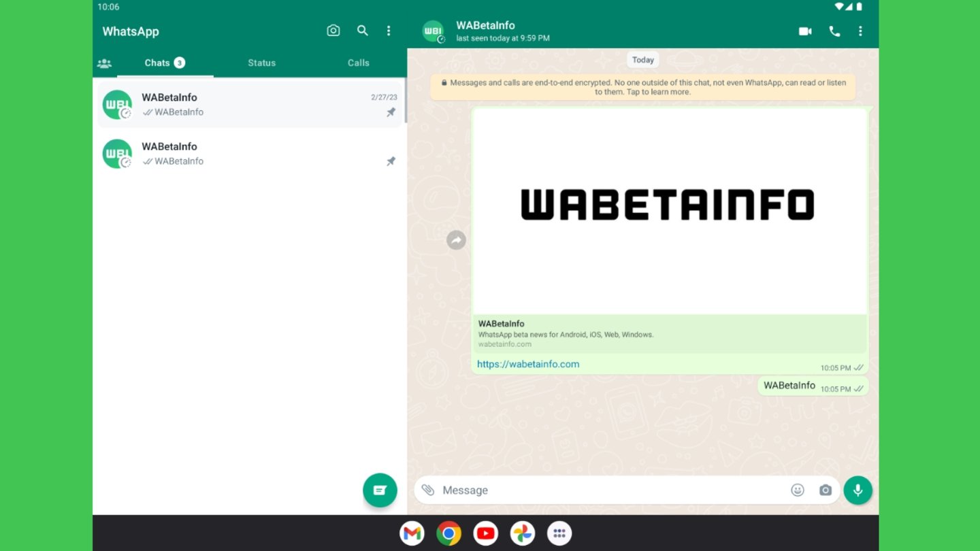Open the emoji picker
The width and height of the screenshot is (980, 551).
tap(798, 490)
